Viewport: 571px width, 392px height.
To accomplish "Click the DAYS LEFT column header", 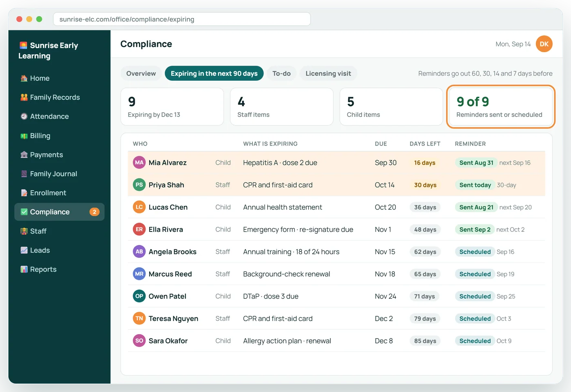I will 425,144.
